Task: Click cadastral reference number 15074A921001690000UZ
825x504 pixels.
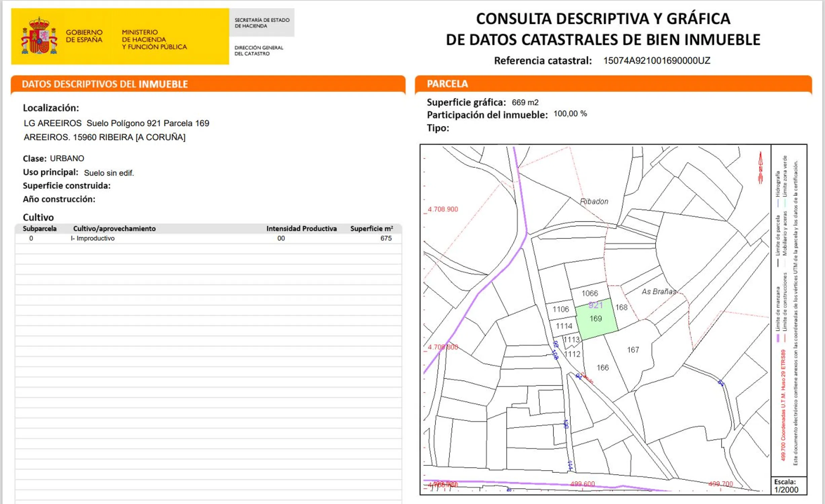Action: click(x=656, y=60)
